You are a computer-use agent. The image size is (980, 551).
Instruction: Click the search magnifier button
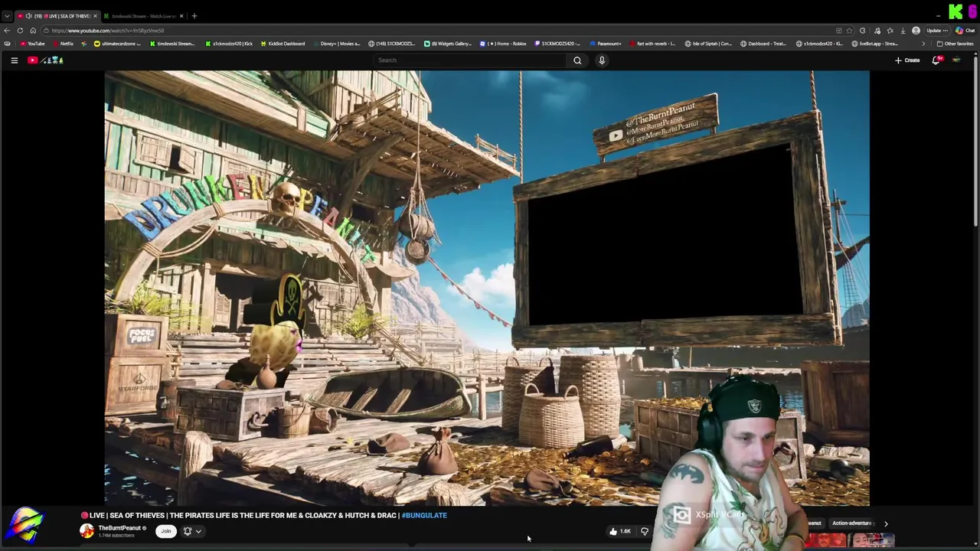pyautogui.click(x=577, y=60)
